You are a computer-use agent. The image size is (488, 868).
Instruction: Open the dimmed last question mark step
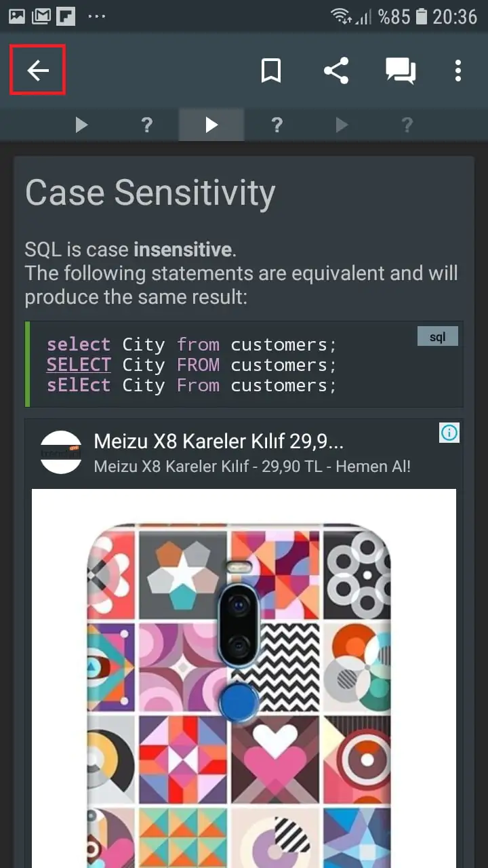[x=407, y=125]
